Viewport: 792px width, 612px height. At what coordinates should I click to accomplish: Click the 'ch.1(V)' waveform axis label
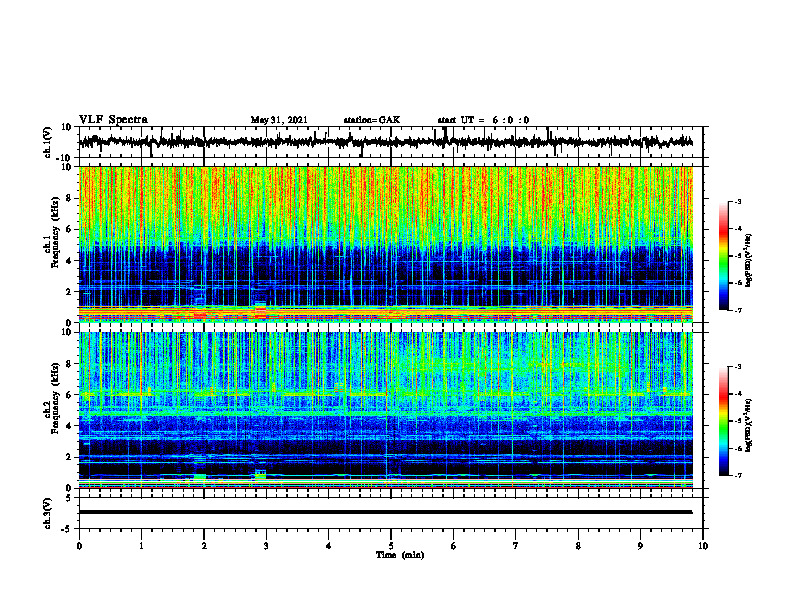(47, 142)
